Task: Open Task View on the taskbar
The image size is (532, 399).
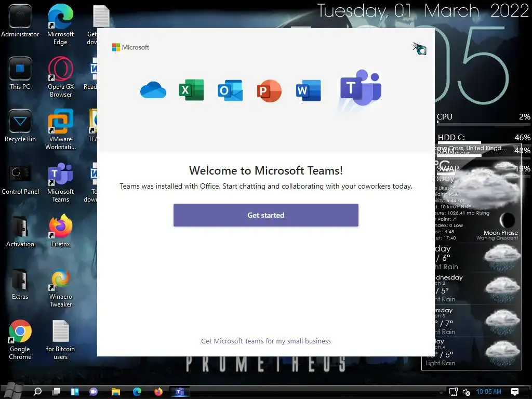Action: point(56,392)
